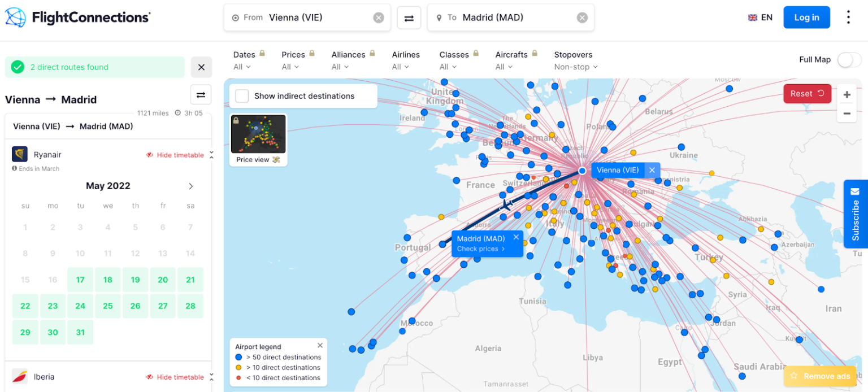Image resolution: width=868 pixels, height=392 pixels.
Task: Click the swap From and To airports icon
Action: pos(409,17)
